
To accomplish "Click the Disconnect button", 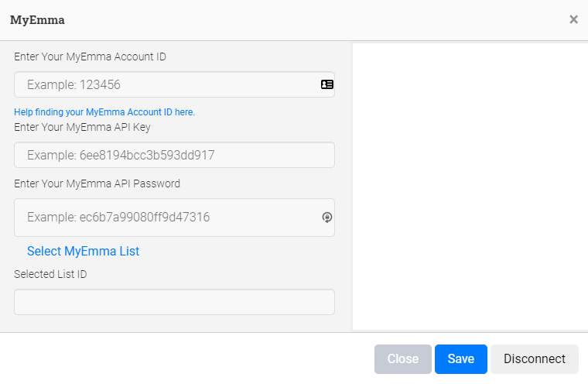I will pos(535,359).
